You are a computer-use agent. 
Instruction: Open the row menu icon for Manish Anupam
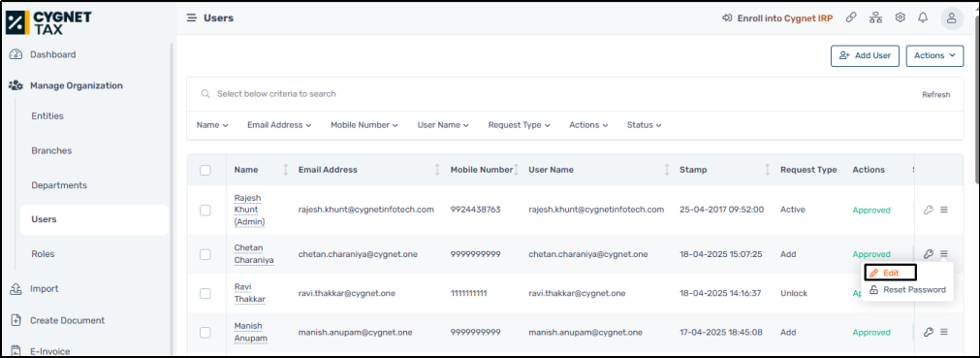(944, 332)
